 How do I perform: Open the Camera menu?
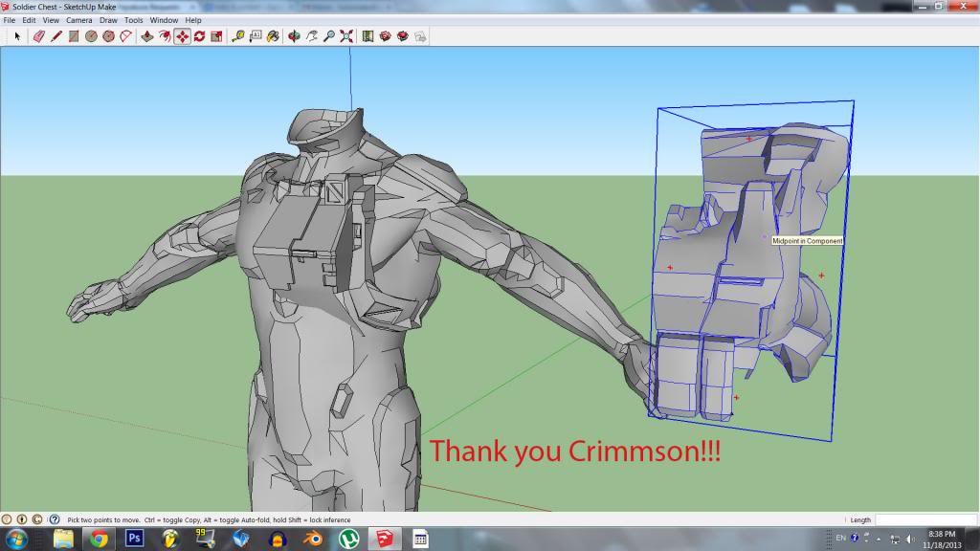[78, 20]
